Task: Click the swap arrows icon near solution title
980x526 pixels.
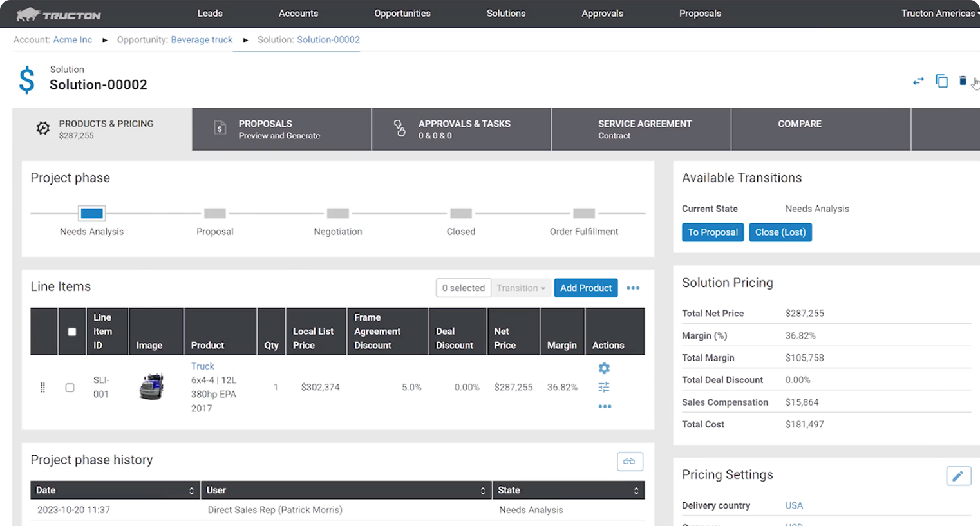Action: 918,81
